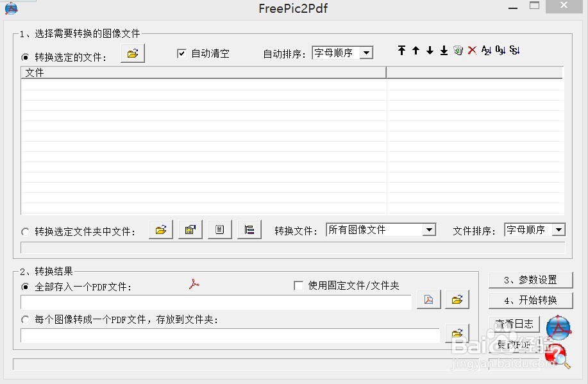588x384 pixels.
Task: Open the 自动排序 dropdown menu
Action: point(365,53)
